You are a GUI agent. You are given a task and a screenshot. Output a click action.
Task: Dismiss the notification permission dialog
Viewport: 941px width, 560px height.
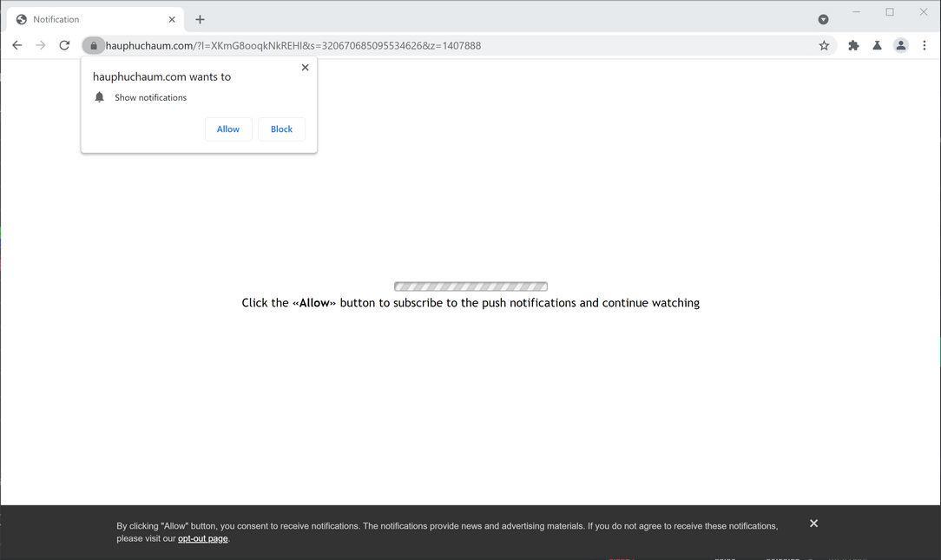(305, 67)
